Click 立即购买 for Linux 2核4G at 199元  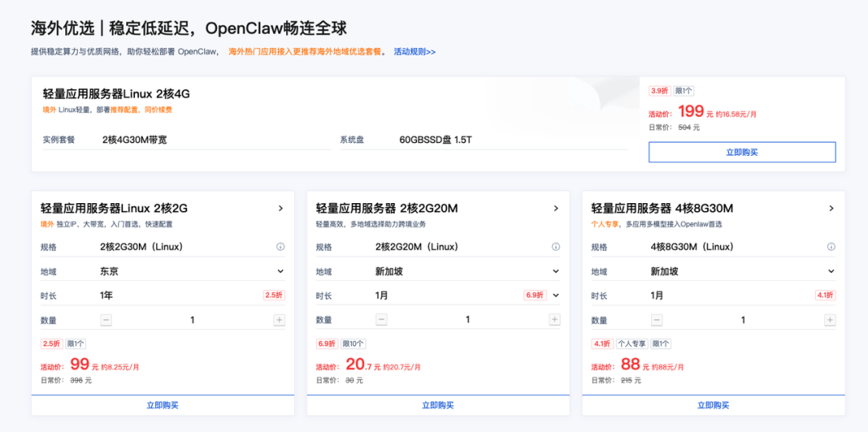[742, 152]
